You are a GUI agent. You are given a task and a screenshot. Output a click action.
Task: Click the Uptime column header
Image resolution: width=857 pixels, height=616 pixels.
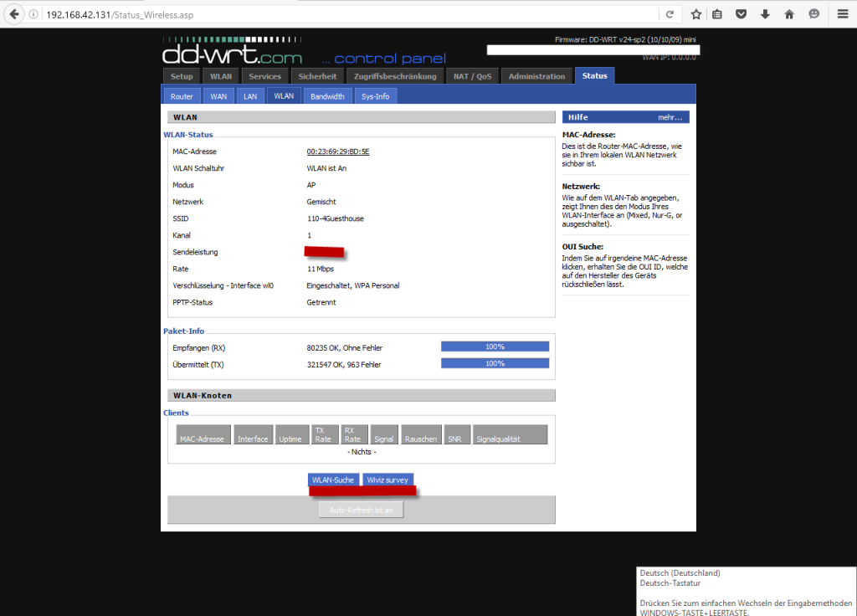(292, 434)
